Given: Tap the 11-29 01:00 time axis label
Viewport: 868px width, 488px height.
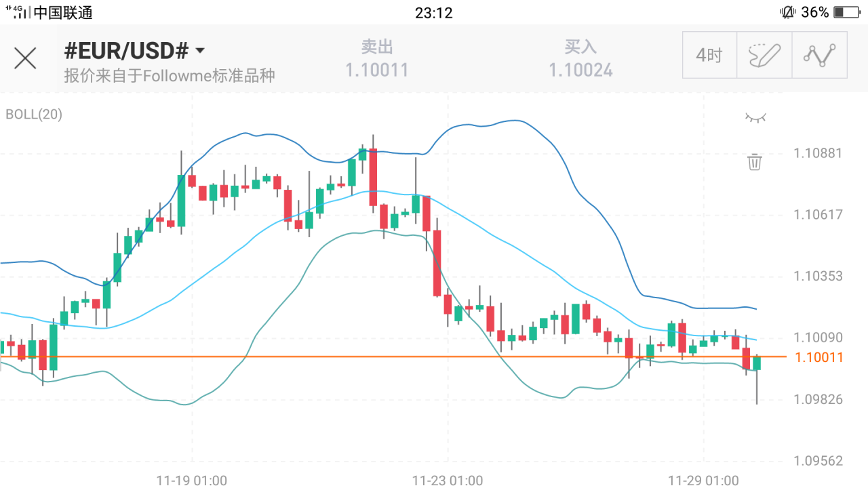Looking at the screenshot, I should pos(703,481).
